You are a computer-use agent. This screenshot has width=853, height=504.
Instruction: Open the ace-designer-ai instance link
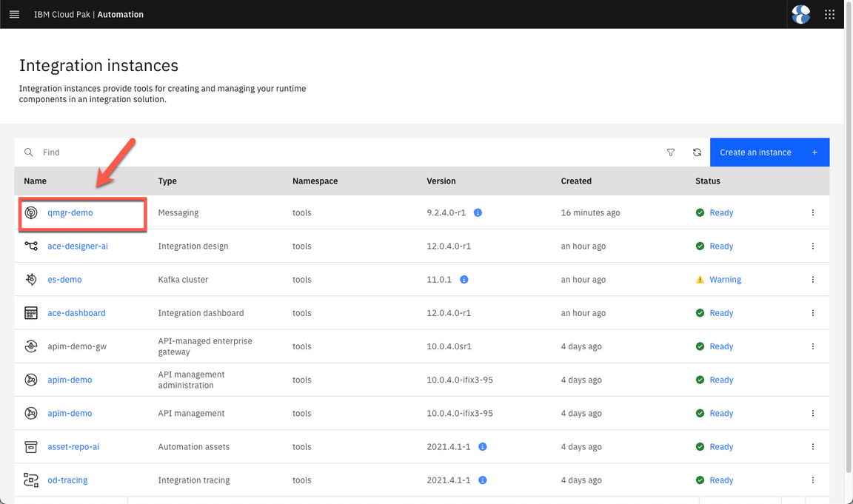[78, 246]
